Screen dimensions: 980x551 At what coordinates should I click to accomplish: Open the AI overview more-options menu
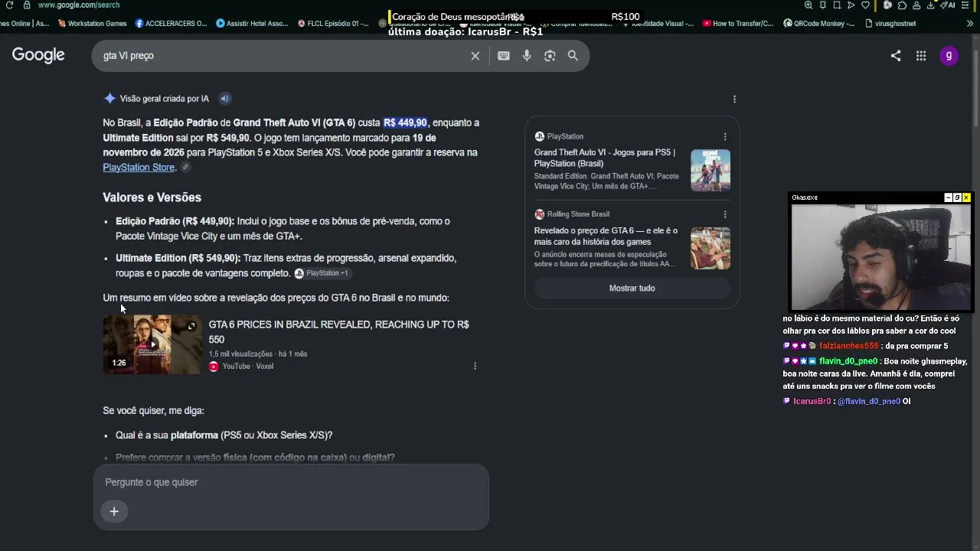pos(734,99)
